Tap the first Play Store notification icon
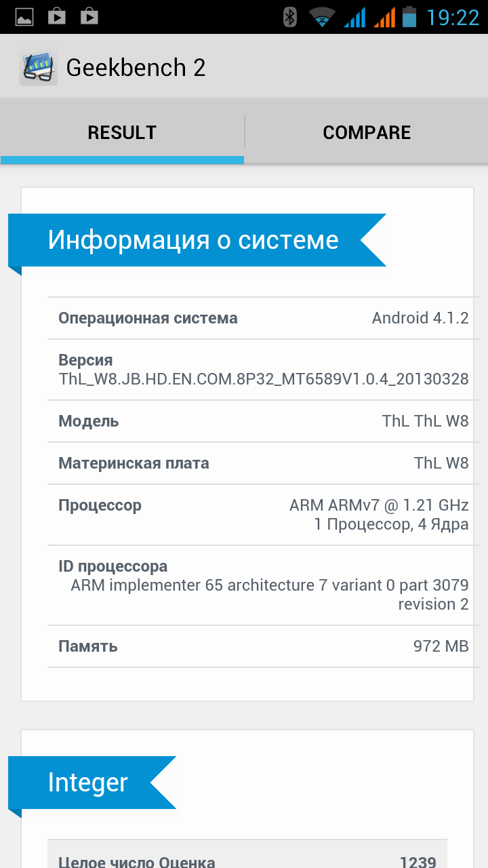The height and width of the screenshot is (868, 488). 57,17
